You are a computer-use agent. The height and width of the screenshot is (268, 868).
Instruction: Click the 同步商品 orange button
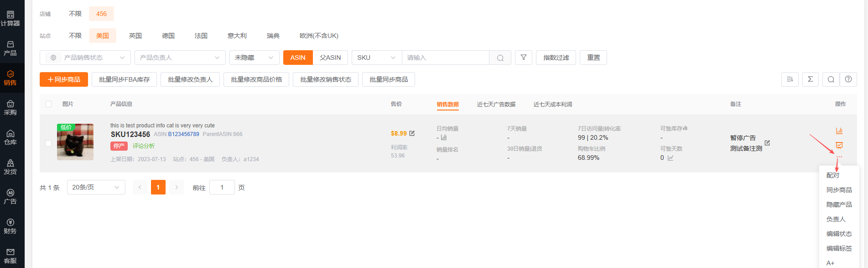(64, 79)
